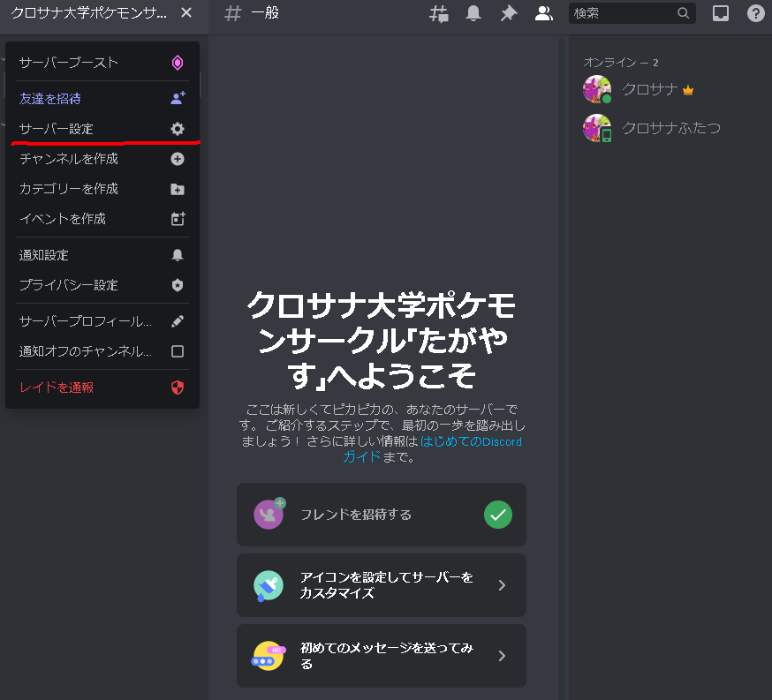Click the server boost gem icon
The width and height of the screenshot is (772, 700).
pyautogui.click(x=178, y=63)
